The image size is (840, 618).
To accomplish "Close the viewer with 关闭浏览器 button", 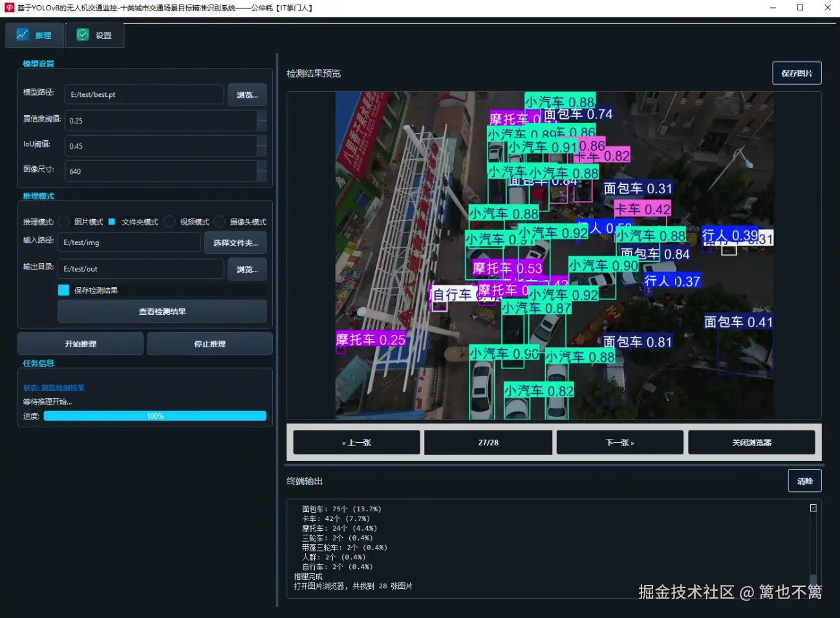I will [x=751, y=443].
